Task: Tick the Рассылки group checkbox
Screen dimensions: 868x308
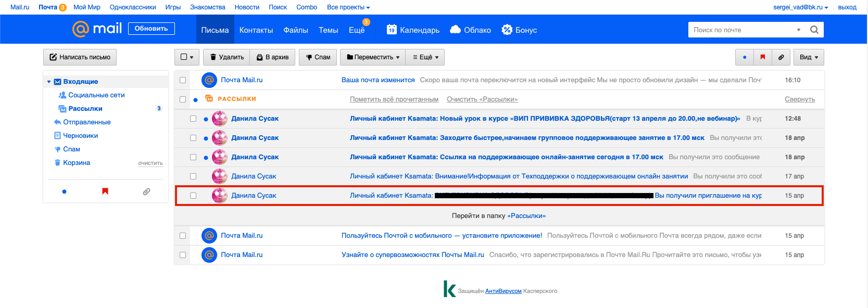Action: pos(183,99)
